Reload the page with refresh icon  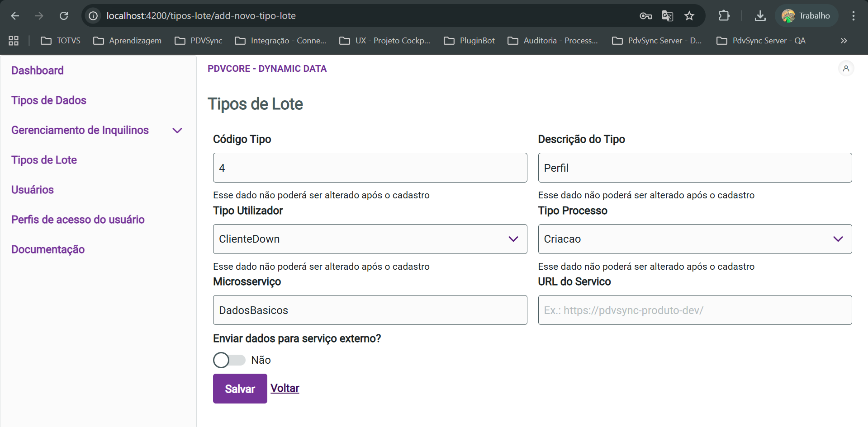pos(64,16)
